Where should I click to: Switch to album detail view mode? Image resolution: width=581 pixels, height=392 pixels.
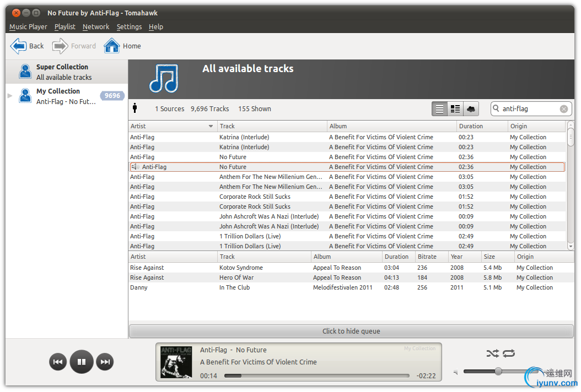tap(455, 109)
